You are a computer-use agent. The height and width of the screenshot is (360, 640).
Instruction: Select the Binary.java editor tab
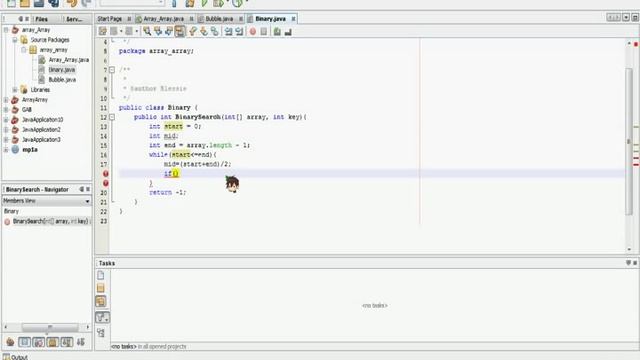[270, 19]
